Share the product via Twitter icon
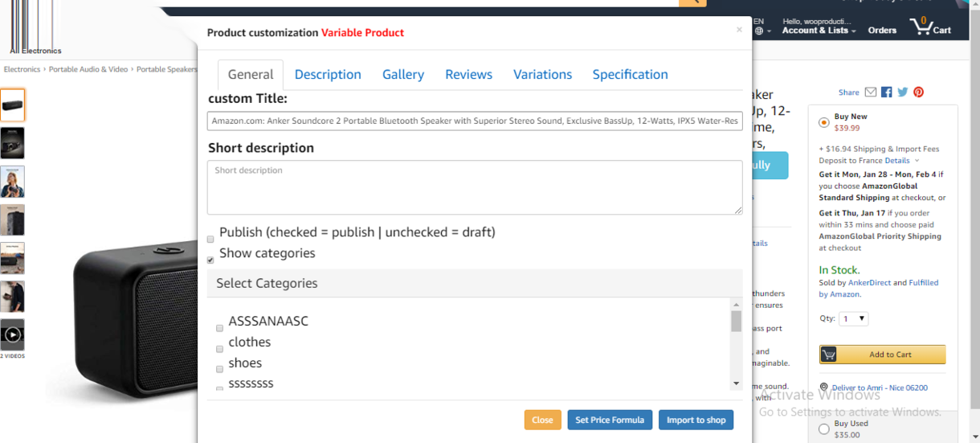The height and width of the screenshot is (443, 980). click(903, 92)
